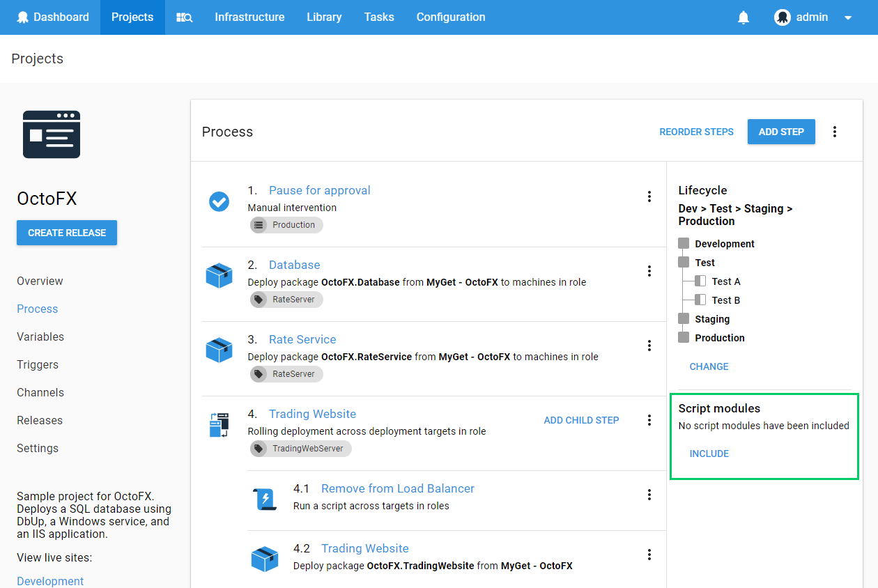Click the Production environment chip
The height and width of the screenshot is (588, 878).
[x=286, y=225]
